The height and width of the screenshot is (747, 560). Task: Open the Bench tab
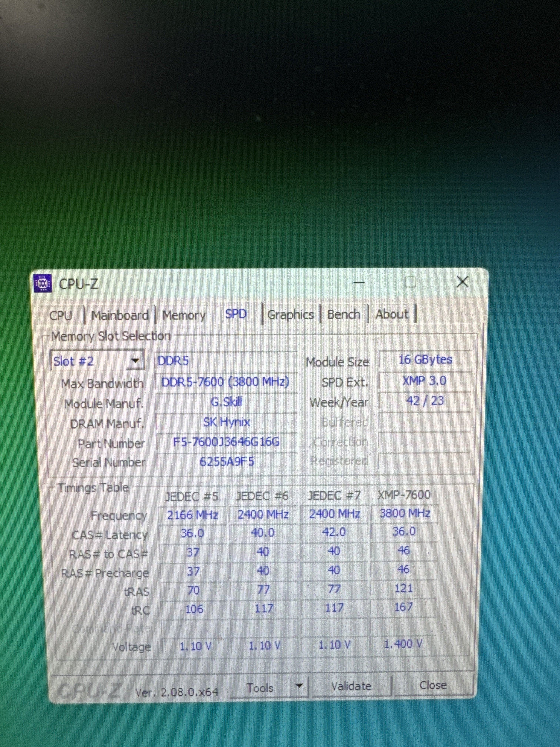pyautogui.click(x=344, y=314)
